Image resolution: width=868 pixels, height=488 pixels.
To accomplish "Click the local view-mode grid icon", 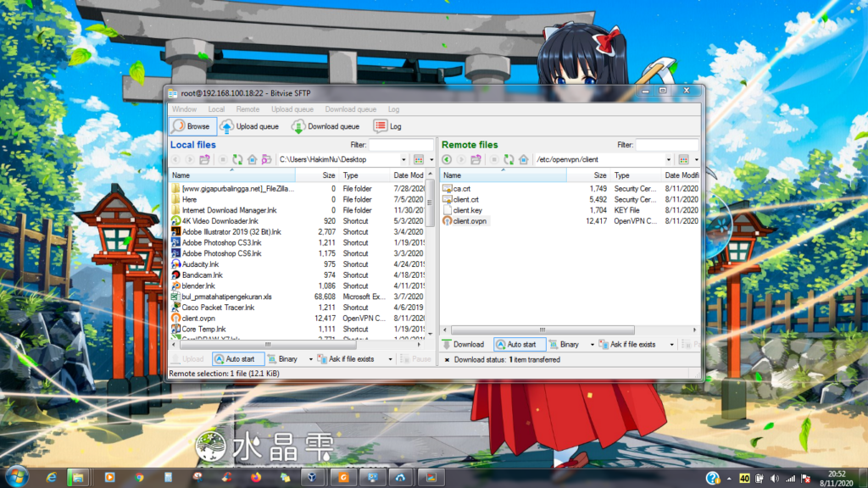I will click(419, 159).
